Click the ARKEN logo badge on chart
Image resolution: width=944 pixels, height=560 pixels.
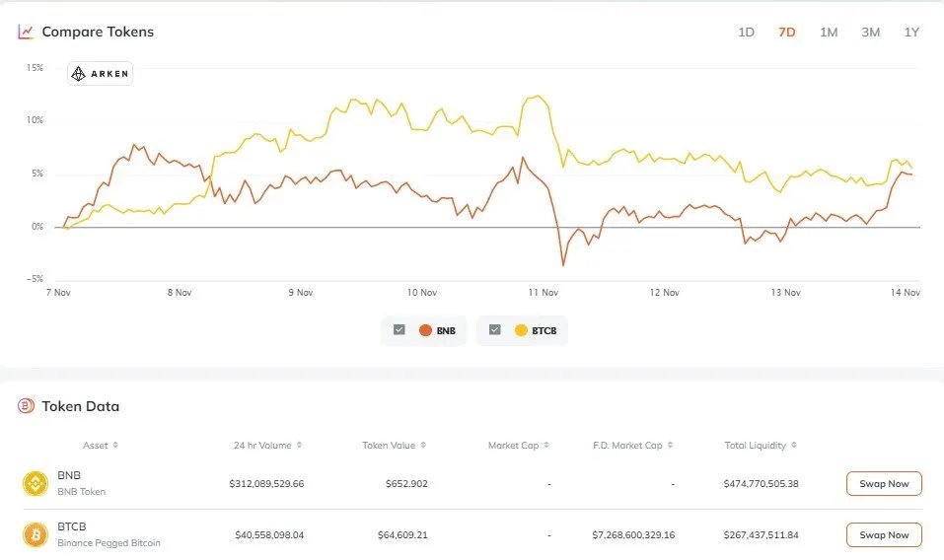coord(100,74)
